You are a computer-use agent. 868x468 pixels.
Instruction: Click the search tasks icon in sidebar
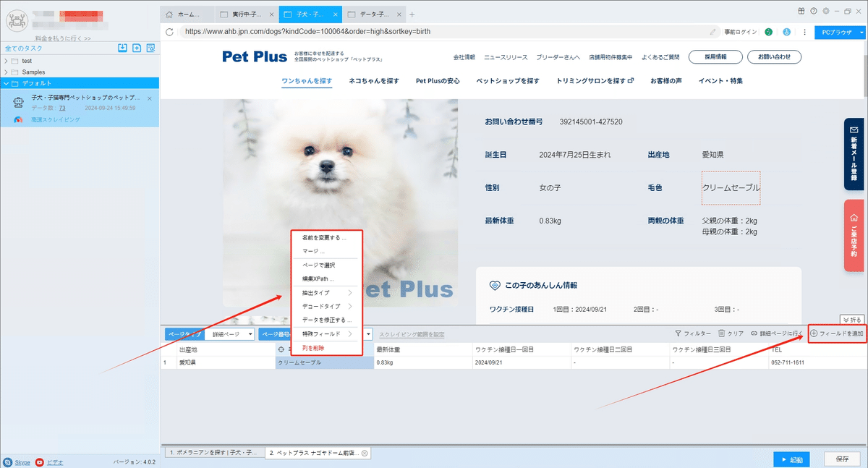pos(150,48)
